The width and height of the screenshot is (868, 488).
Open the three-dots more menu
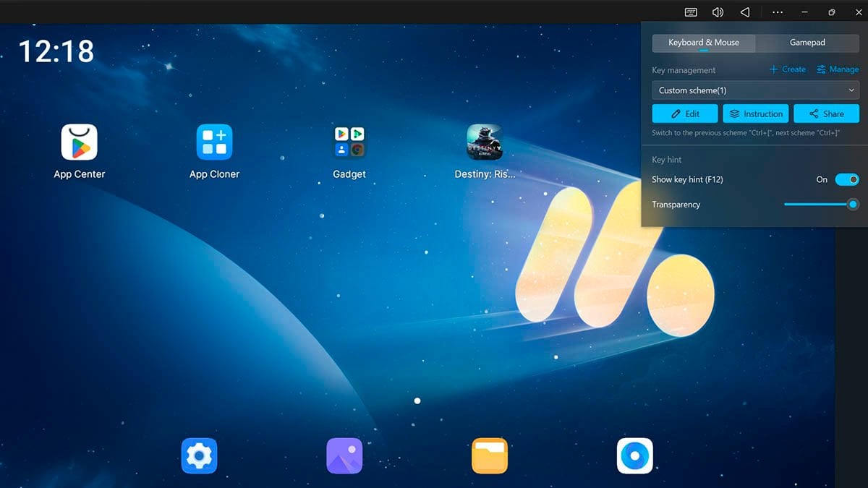778,12
